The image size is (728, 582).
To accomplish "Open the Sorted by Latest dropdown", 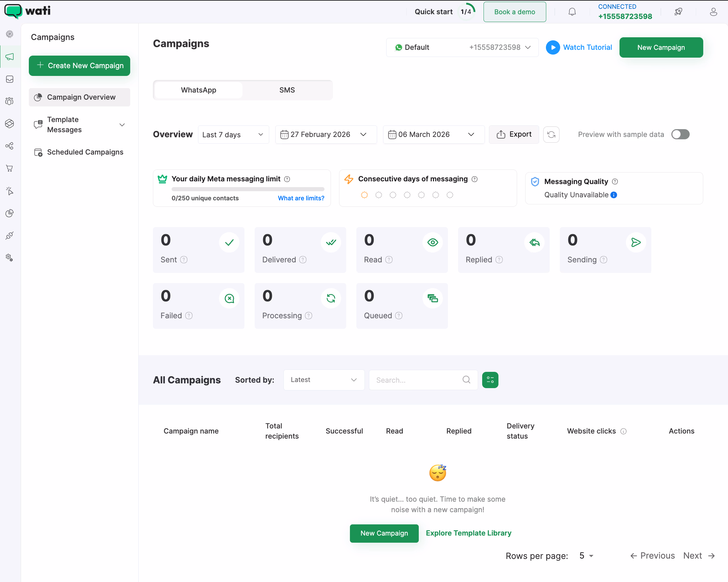I will [323, 380].
